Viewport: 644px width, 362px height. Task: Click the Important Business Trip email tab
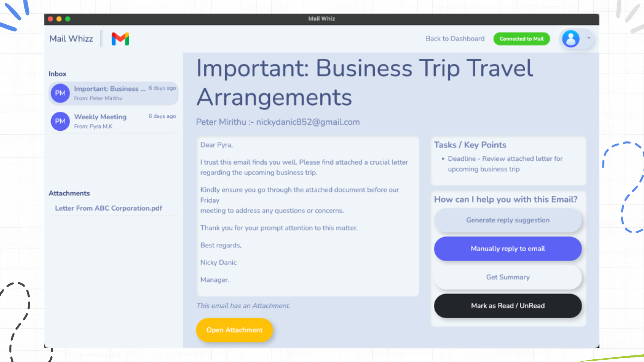113,93
